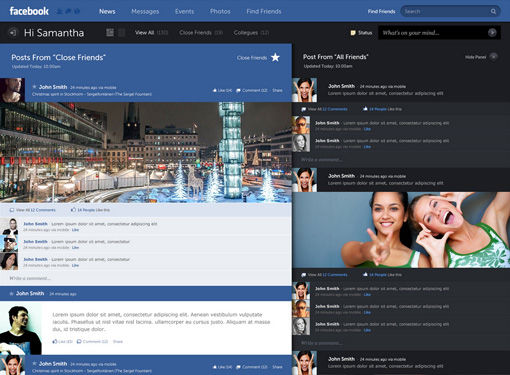Image resolution: width=510 pixels, height=375 pixels.
Task: Switch to the dimmed second layout icon
Action: 122,32
